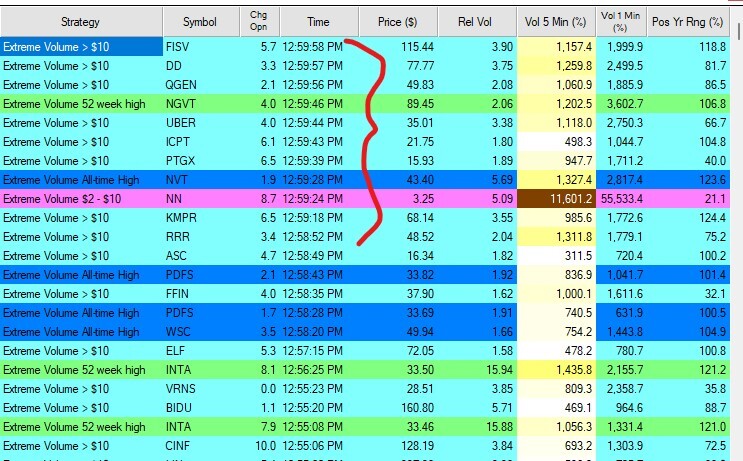
Task: Select the 15.94 Rel Vol value
Action: pos(499,370)
